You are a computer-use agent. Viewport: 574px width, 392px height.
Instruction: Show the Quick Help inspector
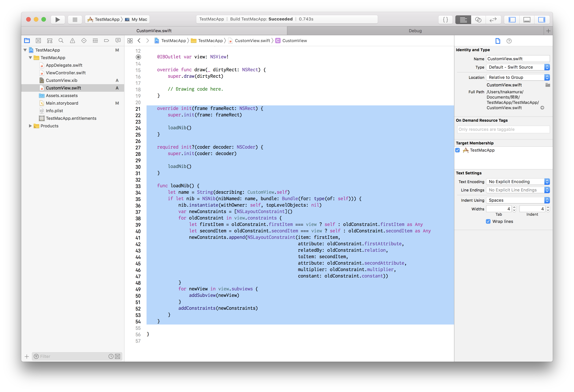click(509, 41)
